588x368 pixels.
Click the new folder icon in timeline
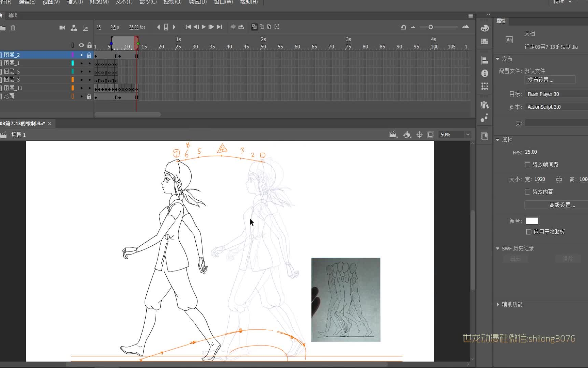click(3, 28)
